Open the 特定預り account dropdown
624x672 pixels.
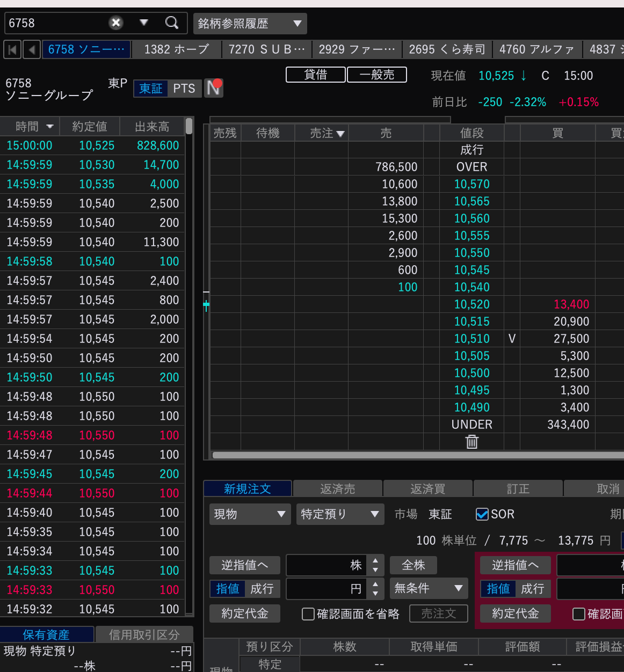[x=340, y=514]
